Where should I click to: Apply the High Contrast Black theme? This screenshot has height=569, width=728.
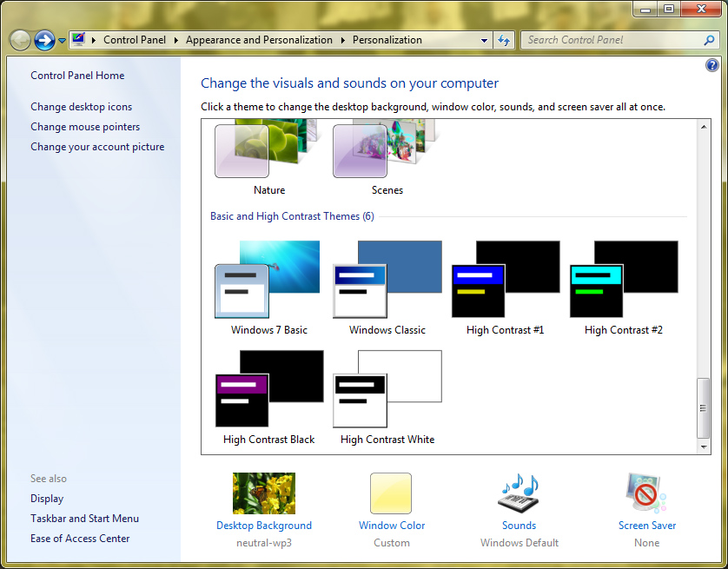(x=269, y=397)
